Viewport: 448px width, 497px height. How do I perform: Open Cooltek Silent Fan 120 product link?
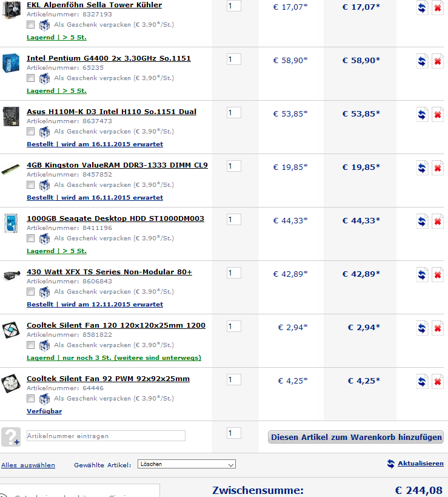click(116, 325)
